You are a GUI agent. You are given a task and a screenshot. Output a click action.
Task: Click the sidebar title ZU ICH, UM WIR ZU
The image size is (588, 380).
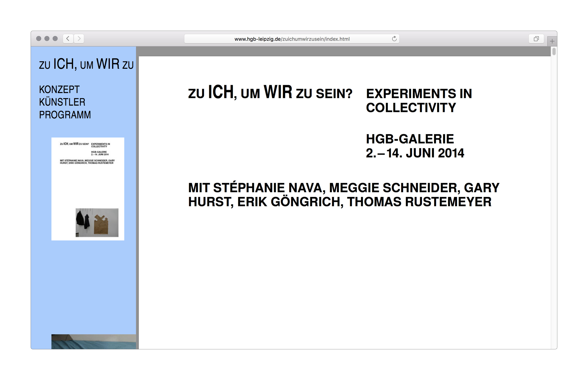[86, 64]
